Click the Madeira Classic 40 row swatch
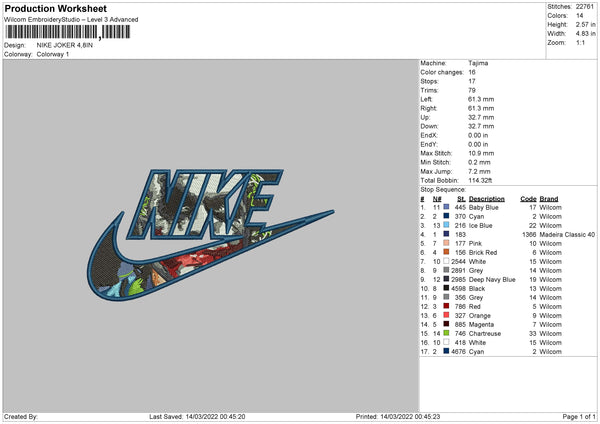 (446, 234)
